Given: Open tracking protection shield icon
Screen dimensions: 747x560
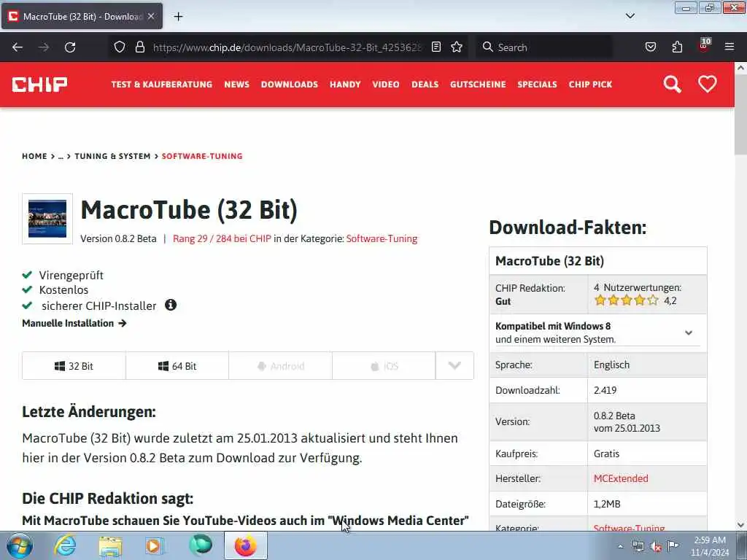Looking at the screenshot, I should click(x=120, y=47).
